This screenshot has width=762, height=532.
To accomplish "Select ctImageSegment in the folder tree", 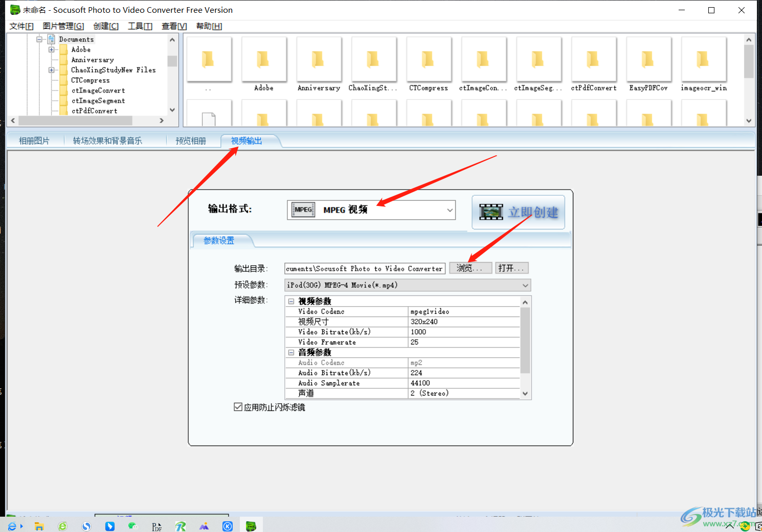I will (x=98, y=101).
